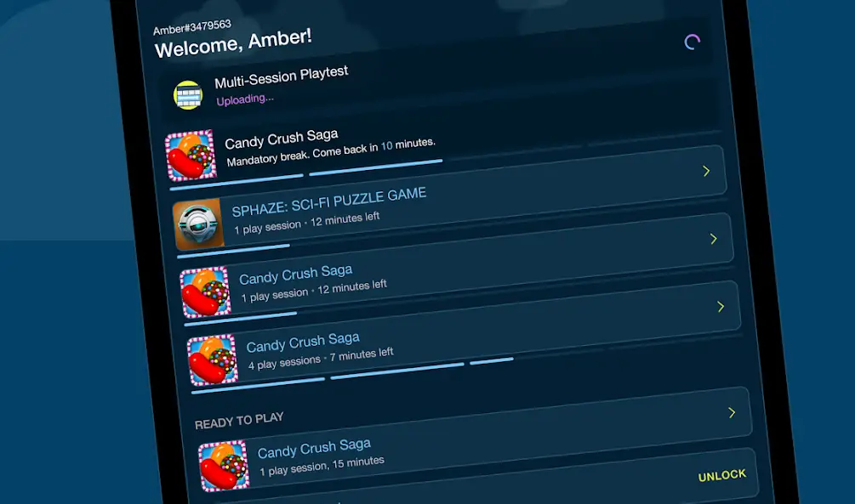
Task: Tap the UNLOCK button
Action: click(722, 476)
